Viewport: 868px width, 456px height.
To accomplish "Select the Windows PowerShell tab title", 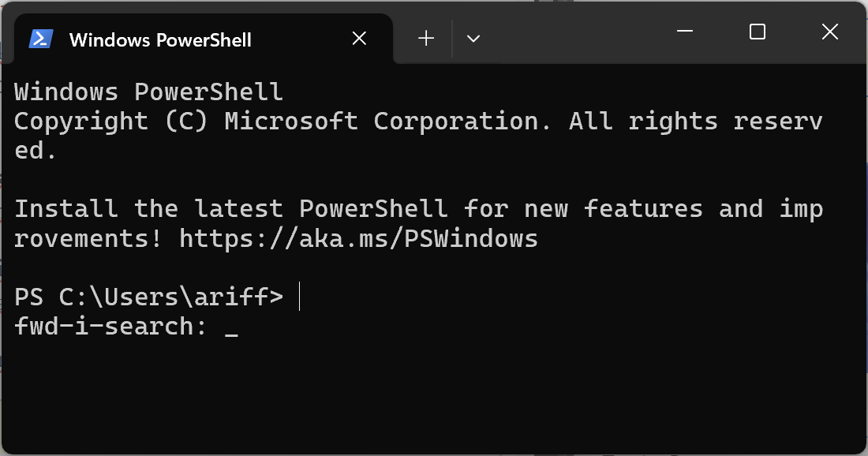I will [160, 40].
